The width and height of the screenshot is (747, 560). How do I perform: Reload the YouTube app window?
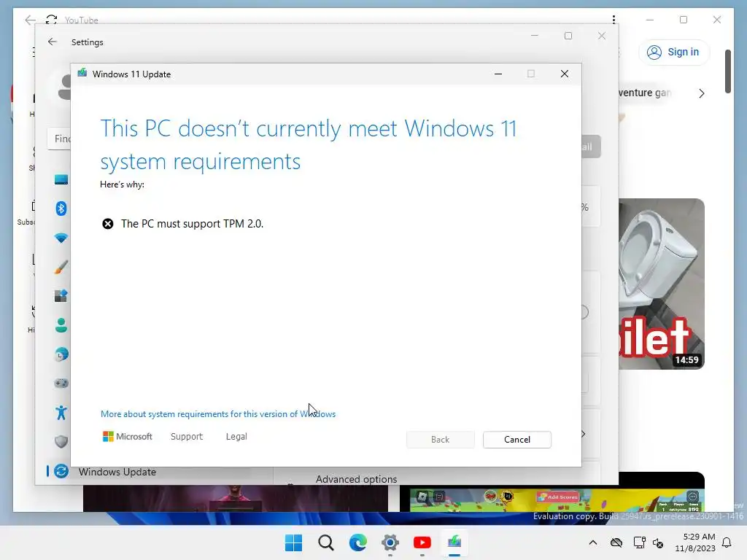click(x=52, y=20)
